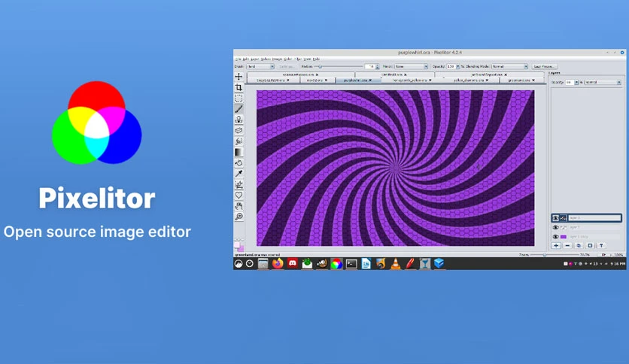Viewport: 629px width, 364px height.
Task: Select the Brush tool
Action: click(239, 109)
